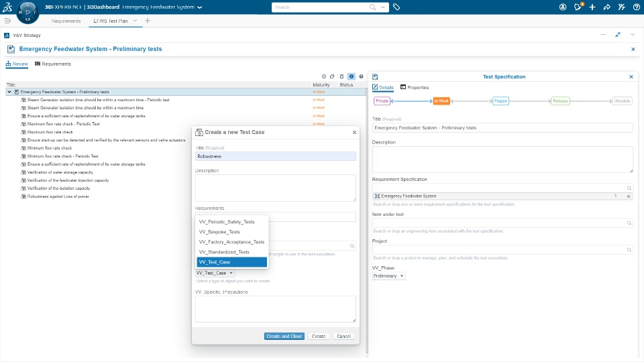Open the help question mark icon
Viewport: 644px width, 362px height.
pos(636,7)
